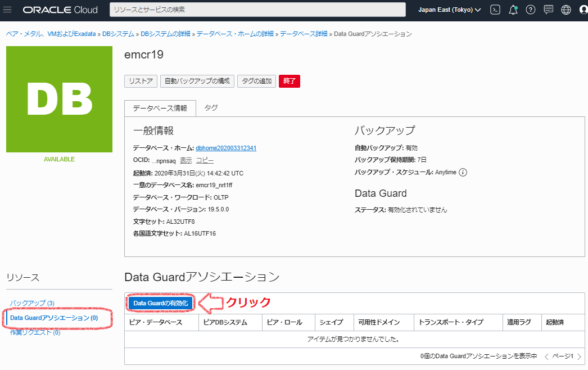The width and height of the screenshot is (588, 370).
Task: Click the AVAILABLE status label
Action: pyautogui.click(x=59, y=159)
